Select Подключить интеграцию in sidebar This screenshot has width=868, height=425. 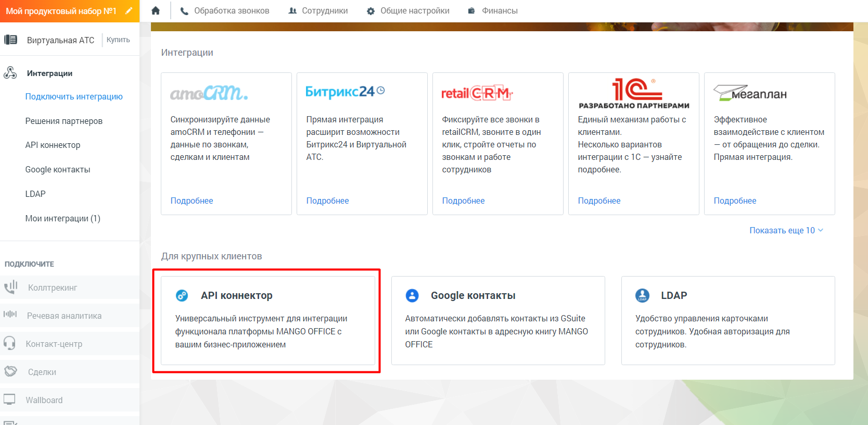tap(74, 96)
